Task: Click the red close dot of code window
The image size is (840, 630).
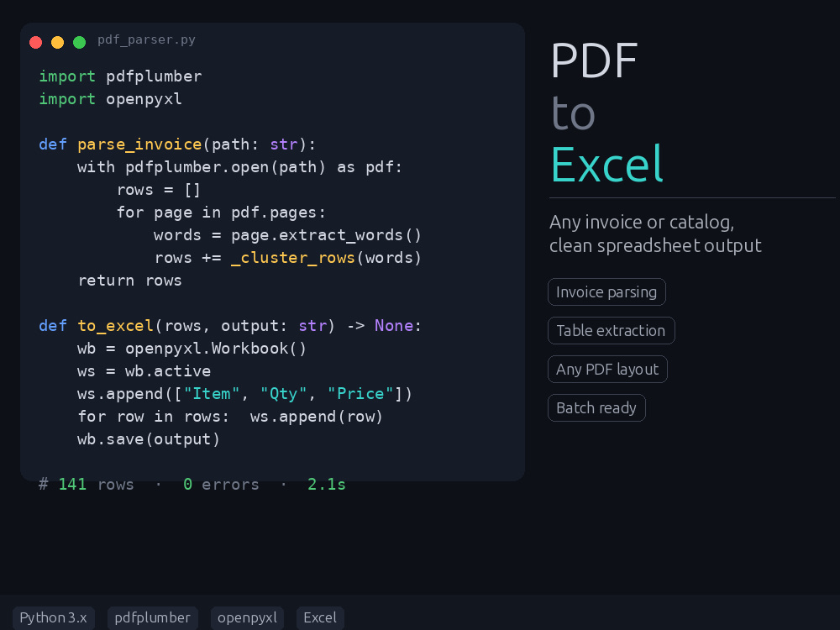Action: (36, 42)
